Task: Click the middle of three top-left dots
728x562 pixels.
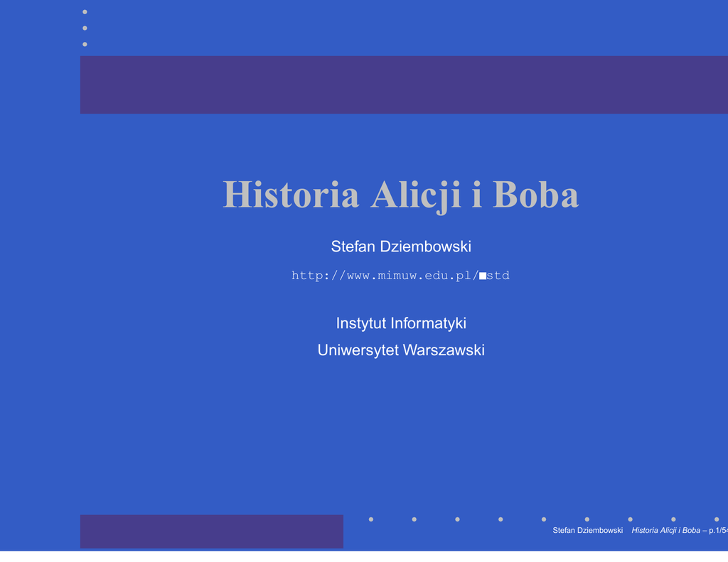Action: click(85, 28)
